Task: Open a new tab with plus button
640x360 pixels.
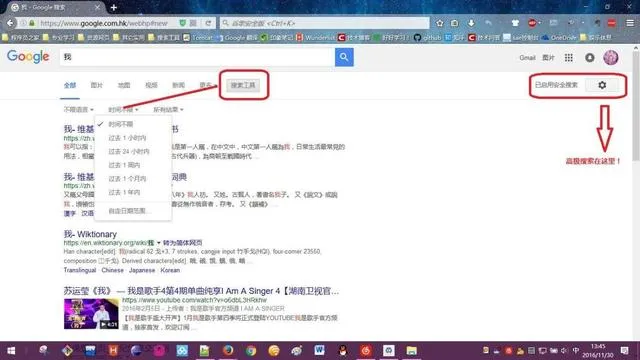Action: point(114,7)
